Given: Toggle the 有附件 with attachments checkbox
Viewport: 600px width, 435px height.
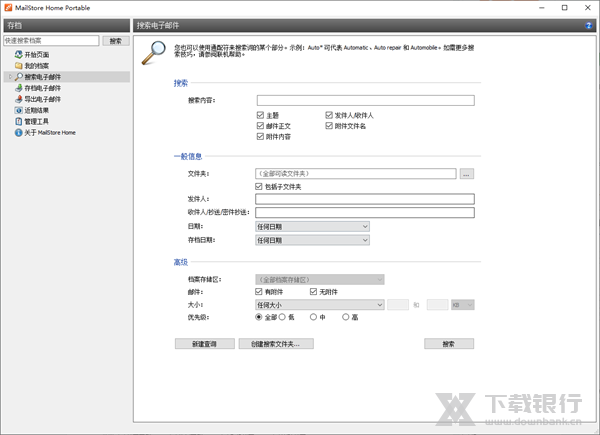Looking at the screenshot, I should (259, 292).
